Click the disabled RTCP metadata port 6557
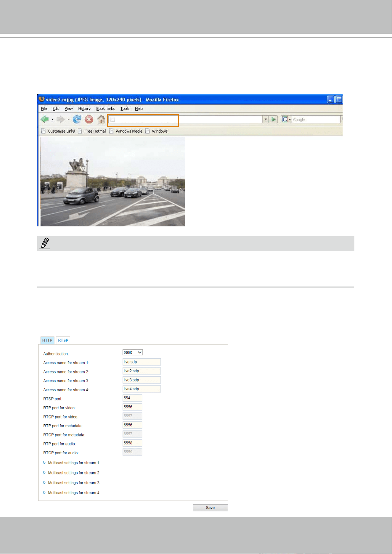 [132, 434]
